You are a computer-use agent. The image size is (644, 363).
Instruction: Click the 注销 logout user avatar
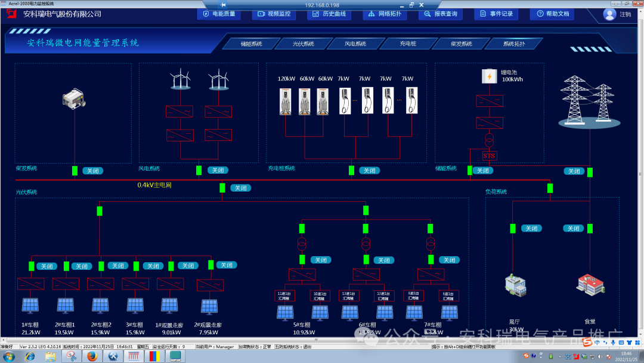click(x=609, y=14)
